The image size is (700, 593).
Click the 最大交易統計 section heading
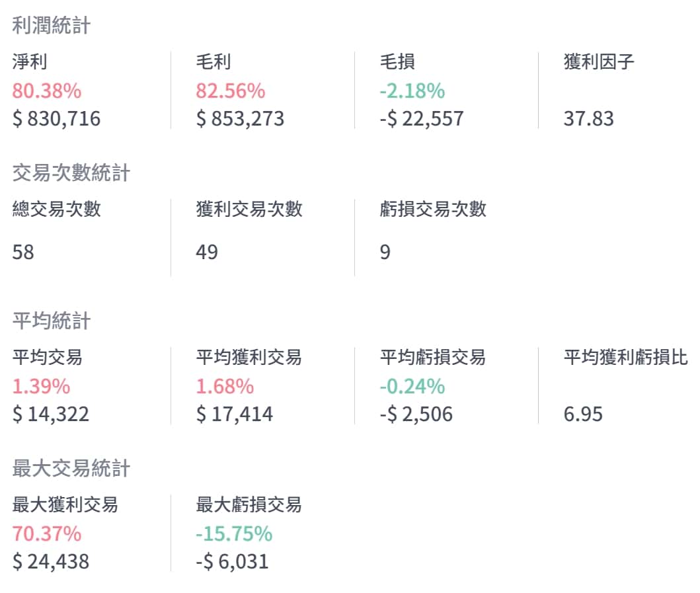(71, 469)
